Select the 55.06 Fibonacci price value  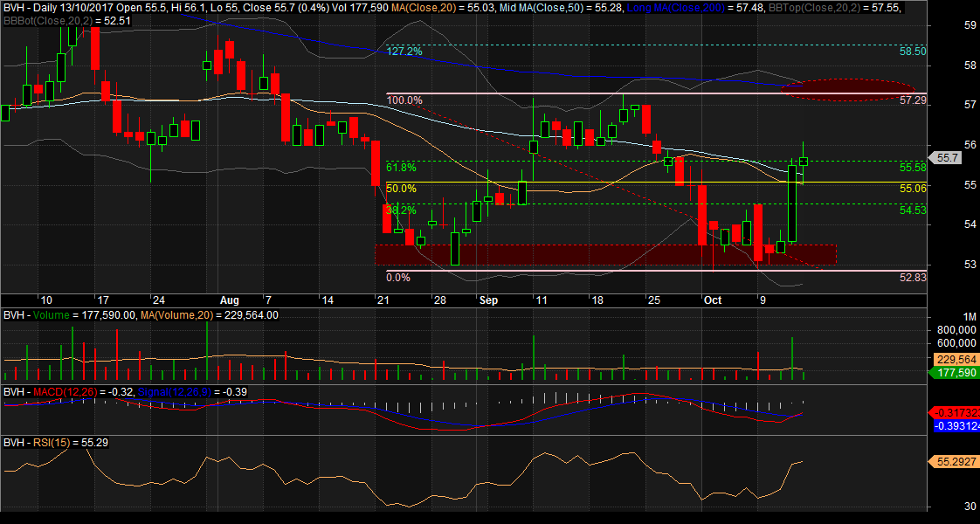pos(913,188)
